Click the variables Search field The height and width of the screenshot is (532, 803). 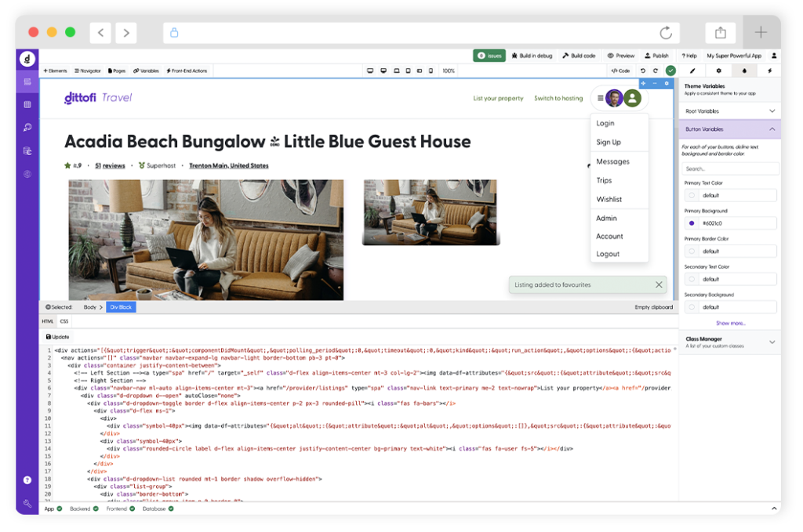(730, 168)
